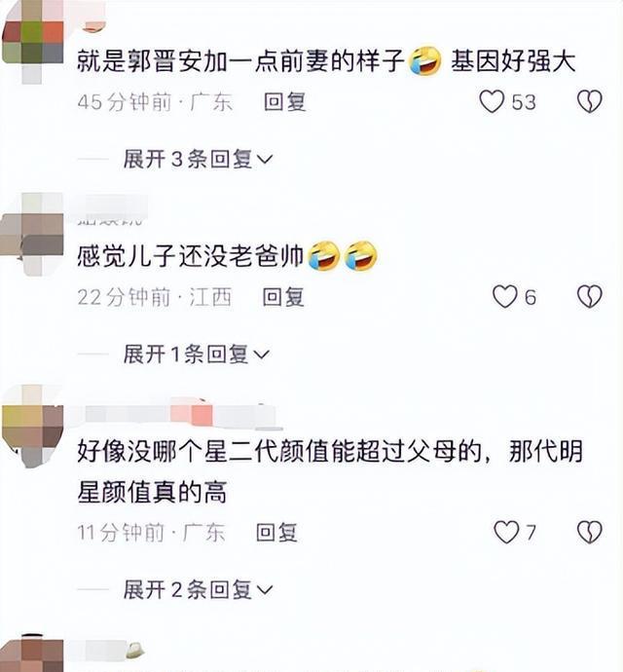623x672 pixels.
Task: Open blurred username above 感觉儿子 comment
Action: coord(112,210)
